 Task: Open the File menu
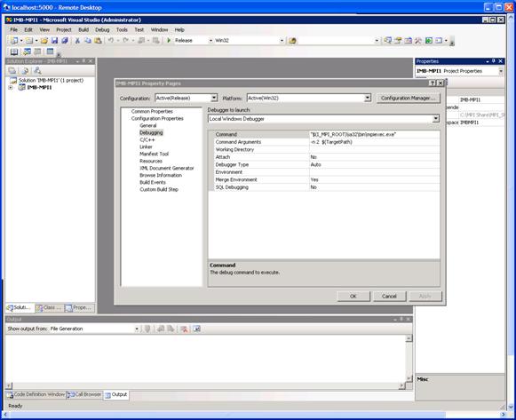pyautogui.click(x=14, y=29)
